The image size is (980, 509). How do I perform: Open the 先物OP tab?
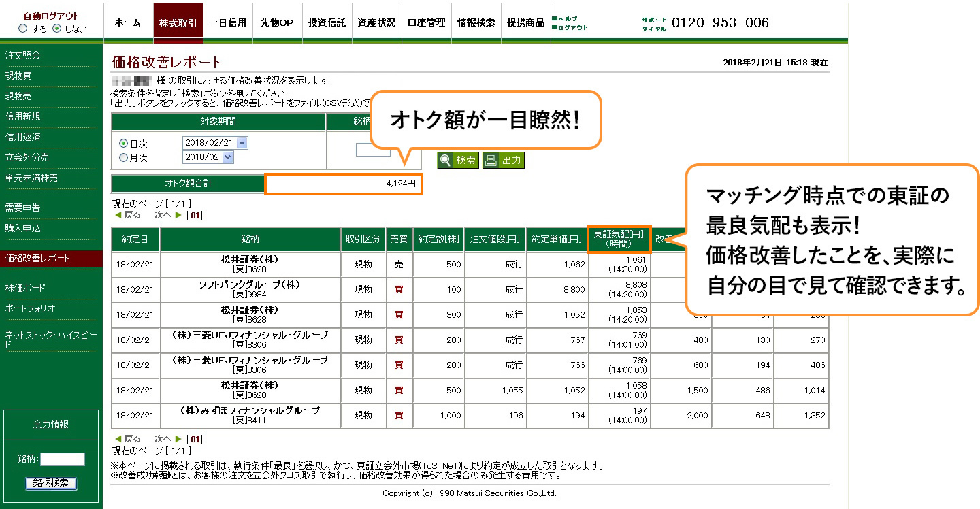277,22
